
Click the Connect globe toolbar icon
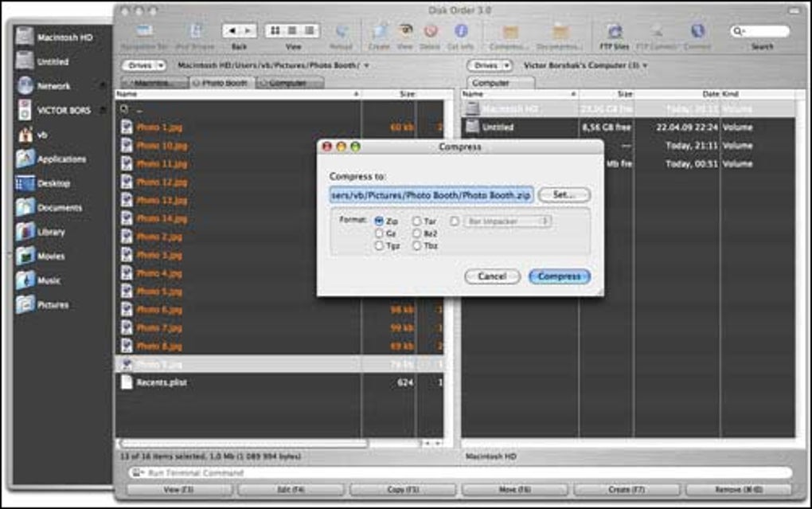tap(697, 31)
